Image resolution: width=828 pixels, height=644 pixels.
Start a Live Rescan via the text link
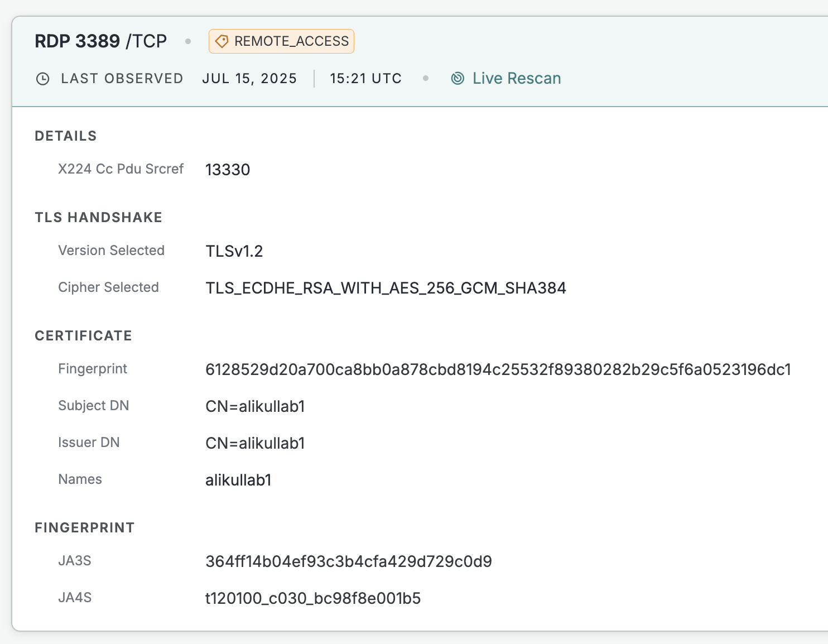point(516,79)
